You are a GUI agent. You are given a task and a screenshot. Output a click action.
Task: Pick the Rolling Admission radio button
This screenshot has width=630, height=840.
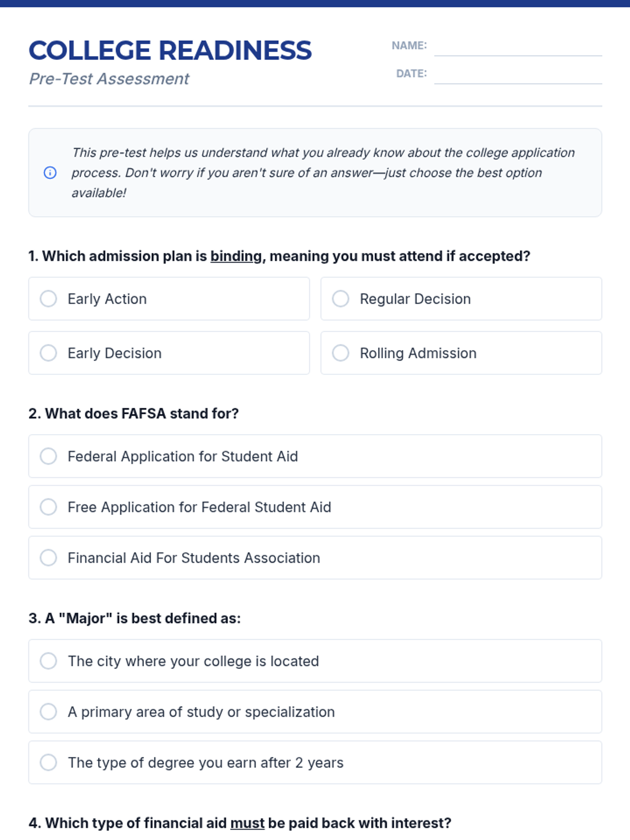click(340, 353)
